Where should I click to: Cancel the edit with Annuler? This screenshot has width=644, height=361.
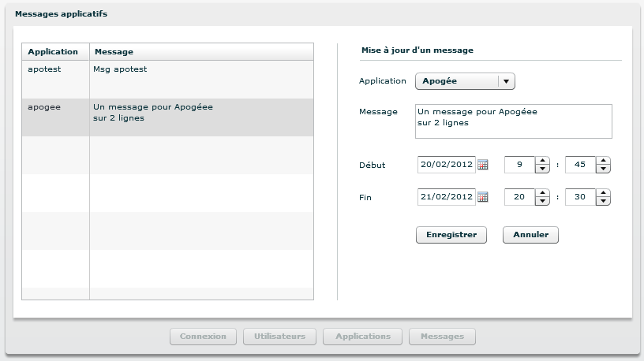[x=530, y=235]
